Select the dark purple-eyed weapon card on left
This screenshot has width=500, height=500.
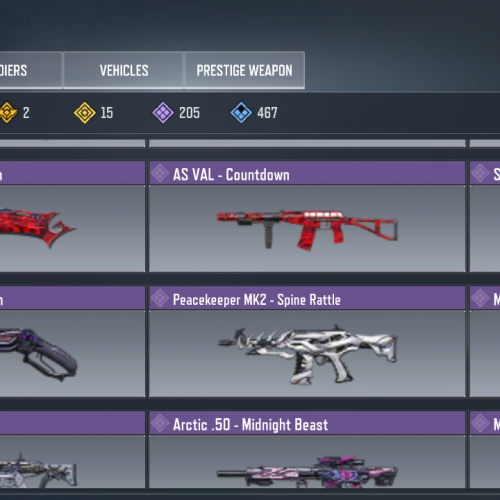pyautogui.click(x=72, y=353)
